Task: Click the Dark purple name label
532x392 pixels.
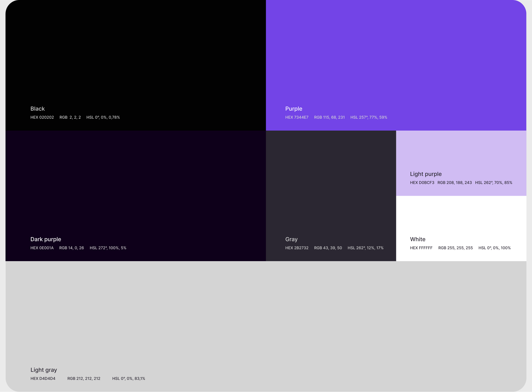Action: click(x=46, y=239)
